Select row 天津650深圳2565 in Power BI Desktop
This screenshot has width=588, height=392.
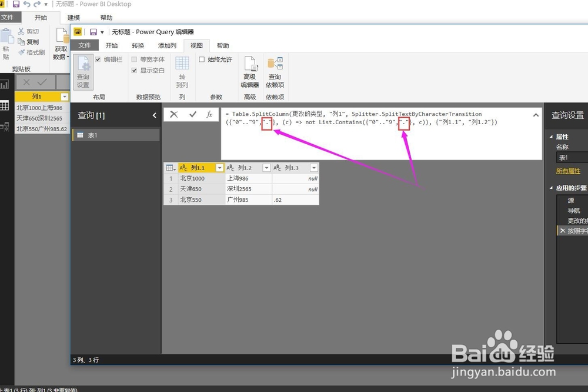pos(42,118)
